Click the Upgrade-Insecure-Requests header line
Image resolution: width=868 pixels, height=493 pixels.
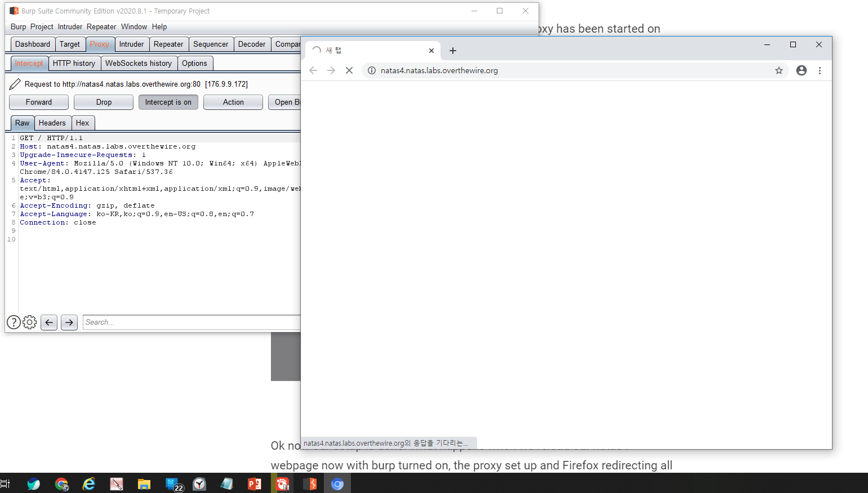point(83,155)
